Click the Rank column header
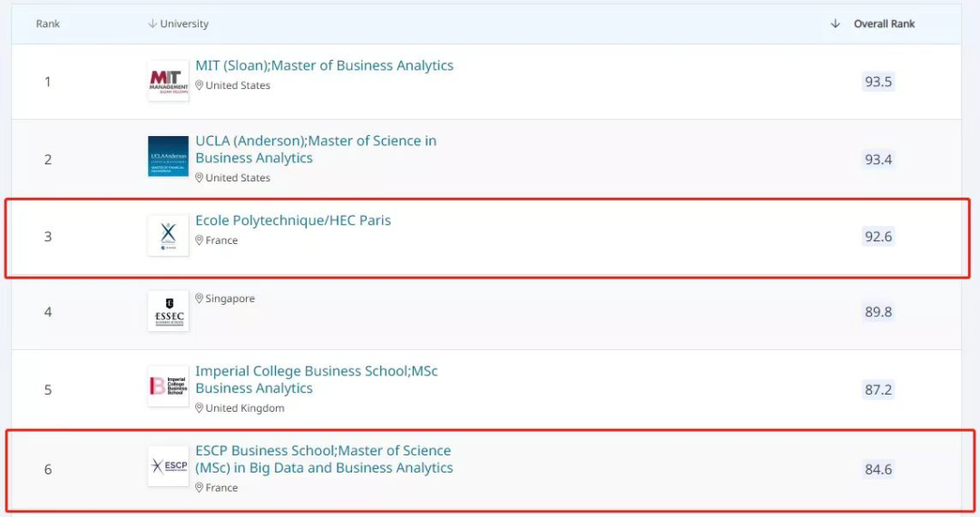Image resolution: width=980 pixels, height=517 pixels. point(48,24)
